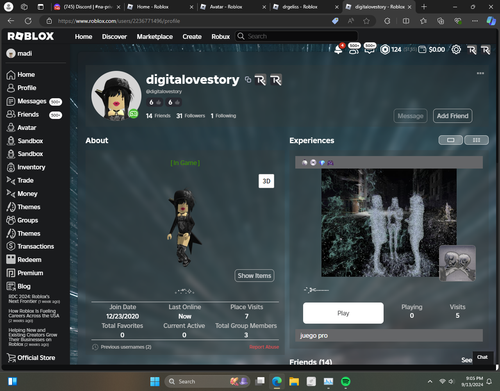The image size is (500, 391).
Task: Click the Report Abuse link
Action: tap(264, 347)
